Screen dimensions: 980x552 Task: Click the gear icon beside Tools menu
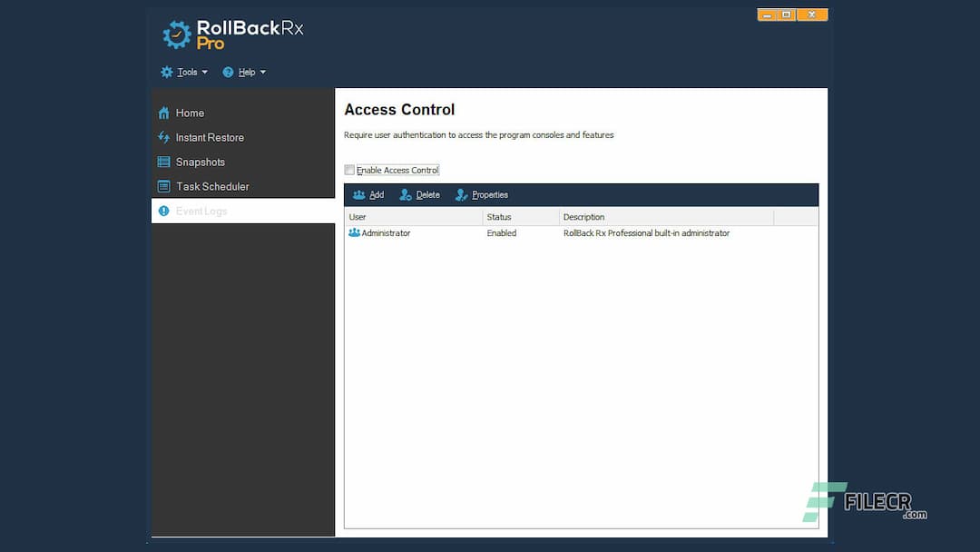point(166,72)
